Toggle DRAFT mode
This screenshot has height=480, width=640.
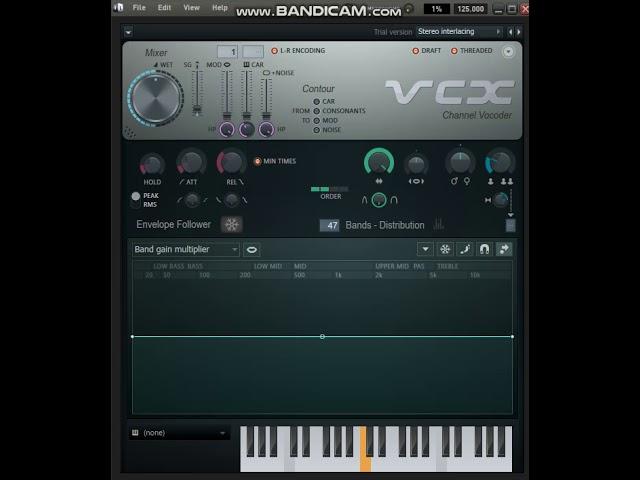[427, 51]
